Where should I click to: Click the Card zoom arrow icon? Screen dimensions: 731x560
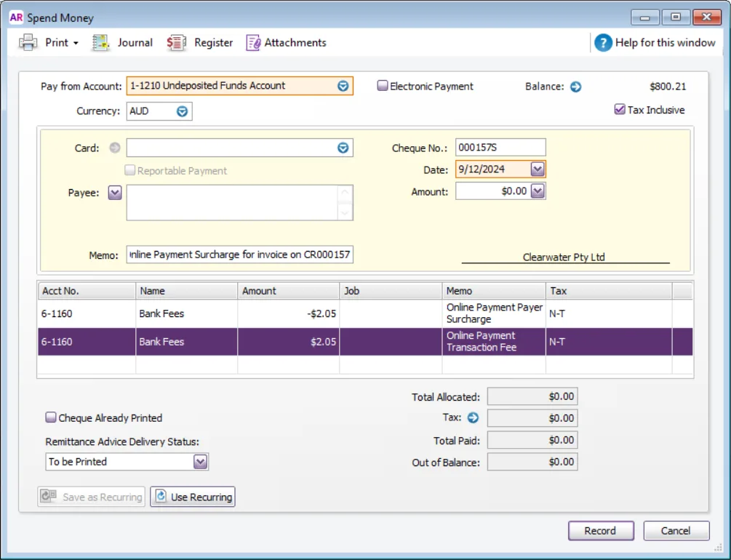(x=115, y=148)
